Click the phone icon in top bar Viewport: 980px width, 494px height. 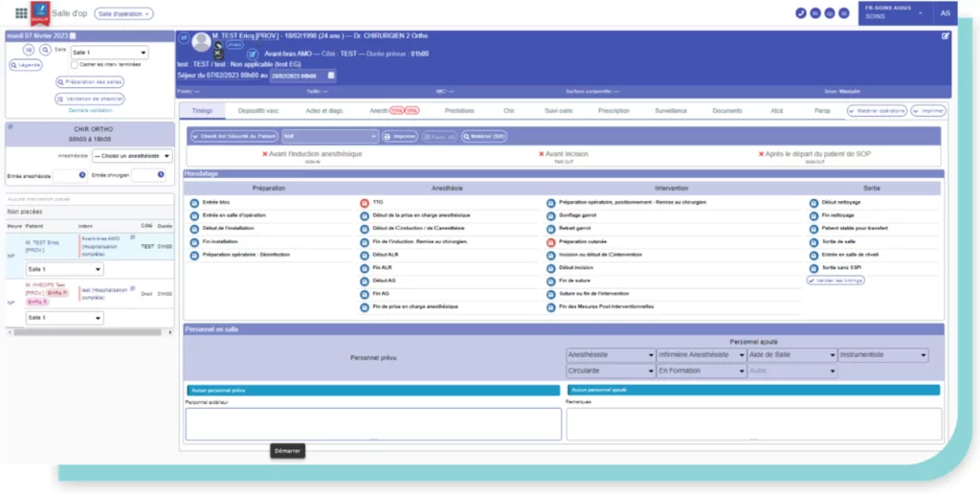click(801, 13)
